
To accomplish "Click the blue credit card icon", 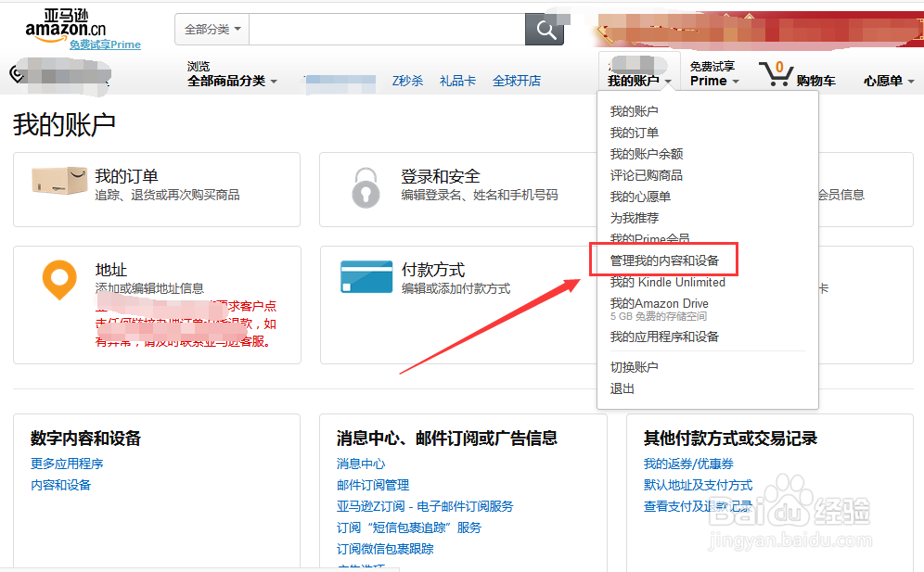I will [366, 277].
